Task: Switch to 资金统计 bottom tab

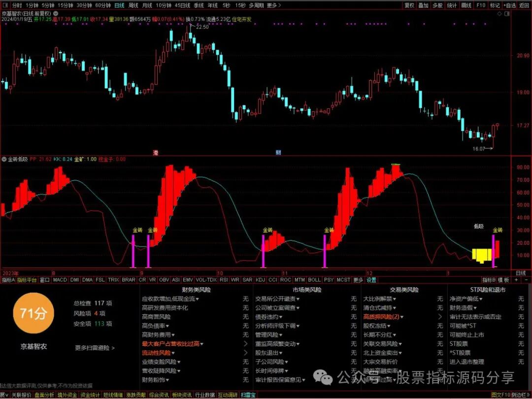Action: point(90,395)
